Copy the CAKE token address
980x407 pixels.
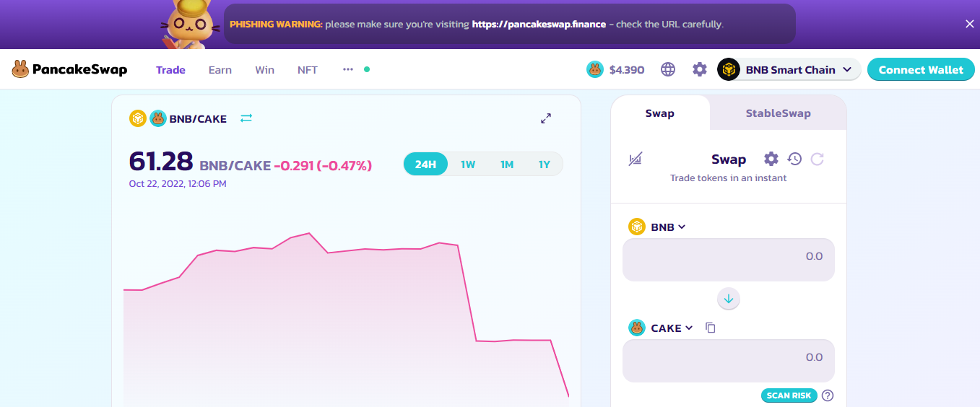click(x=711, y=328)
